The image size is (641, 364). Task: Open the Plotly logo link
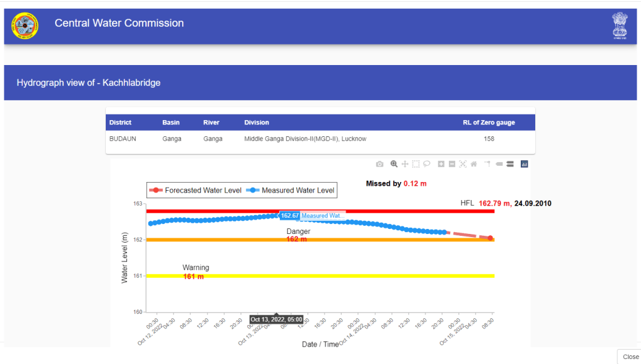click(525, 164)
